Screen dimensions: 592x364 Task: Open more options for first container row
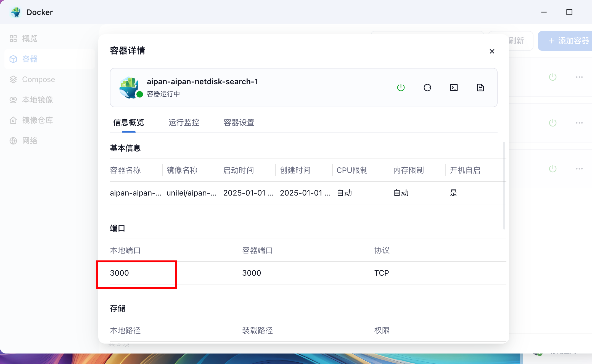coord(579,77)
